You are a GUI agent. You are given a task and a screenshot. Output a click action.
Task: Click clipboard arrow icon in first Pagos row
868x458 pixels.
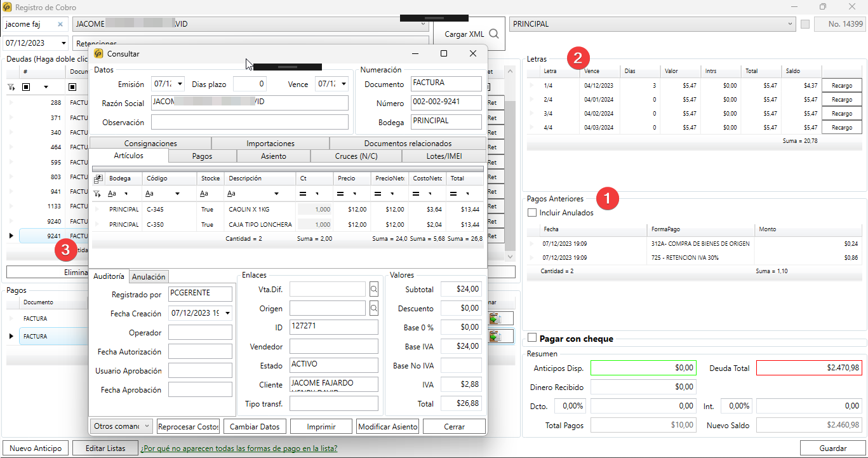click(495, 318)
